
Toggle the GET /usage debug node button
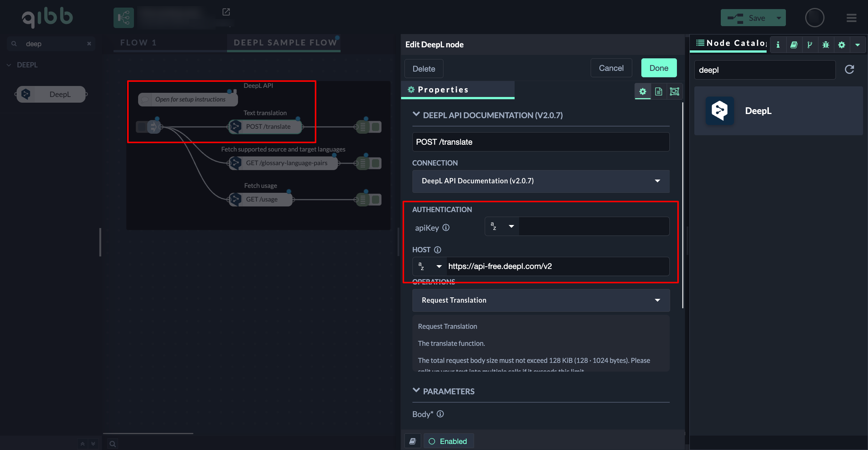376,200
